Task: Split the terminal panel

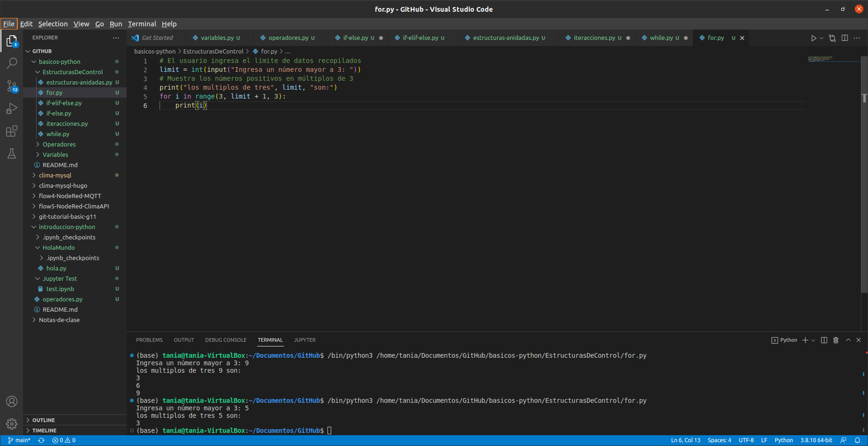Action: (x=824, y=340)
